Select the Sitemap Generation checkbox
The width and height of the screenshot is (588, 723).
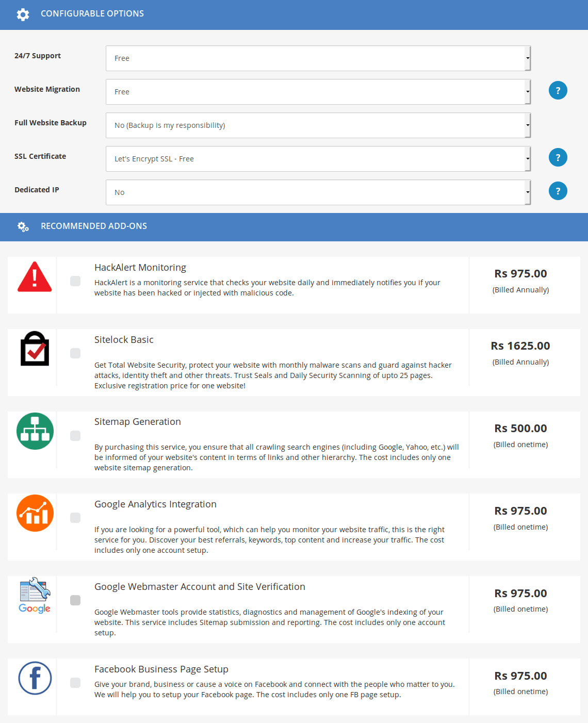pyautogui.click(x=75, y=436)
